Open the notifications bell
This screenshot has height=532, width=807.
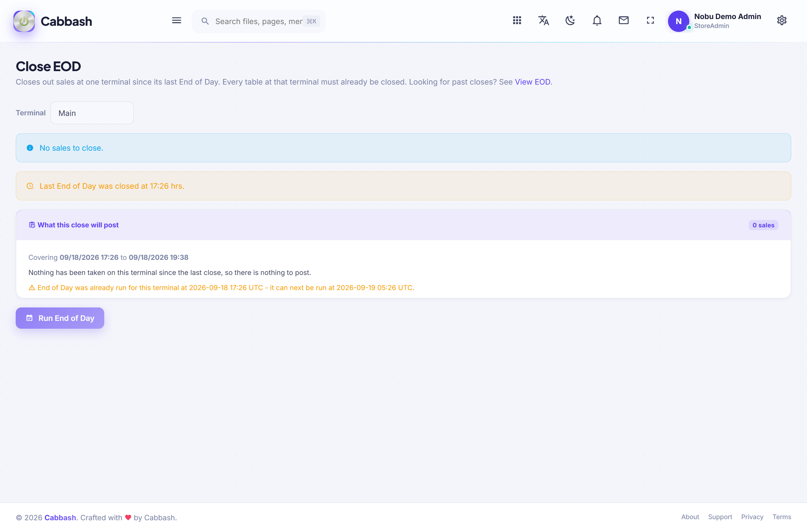point(597,20)
